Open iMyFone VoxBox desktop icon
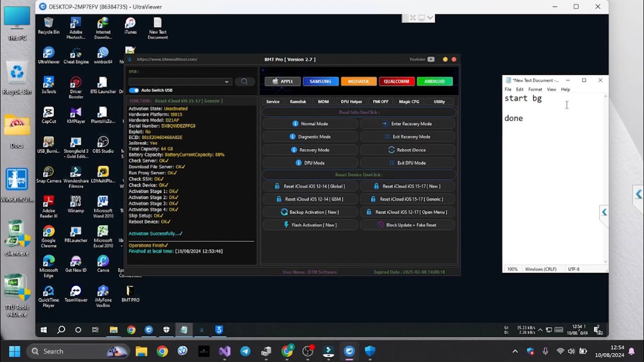644x362 pixels. [103, 296]
